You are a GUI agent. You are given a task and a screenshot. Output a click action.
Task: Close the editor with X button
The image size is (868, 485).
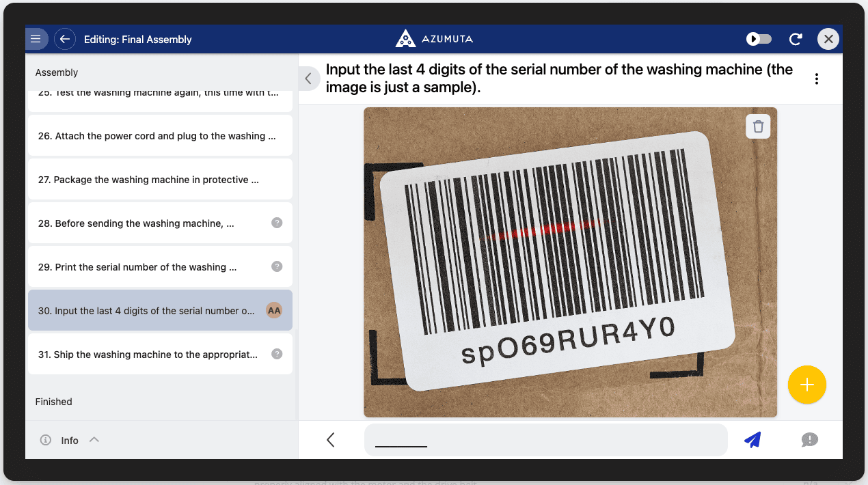coord(828,39)
